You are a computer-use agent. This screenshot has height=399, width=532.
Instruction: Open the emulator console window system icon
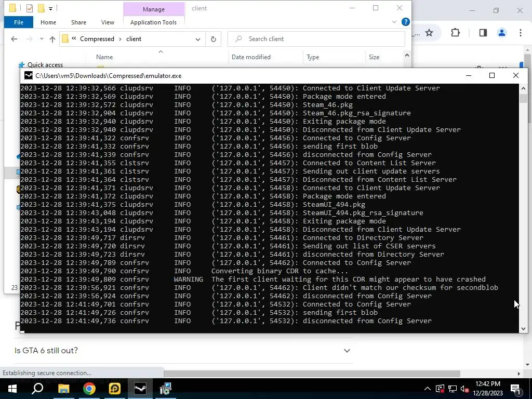29,76
